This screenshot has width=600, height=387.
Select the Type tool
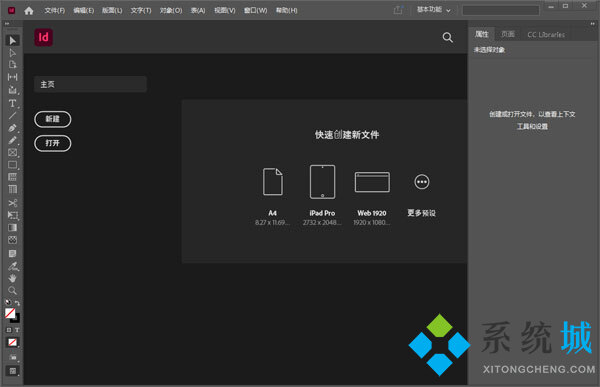click(12, 103)
